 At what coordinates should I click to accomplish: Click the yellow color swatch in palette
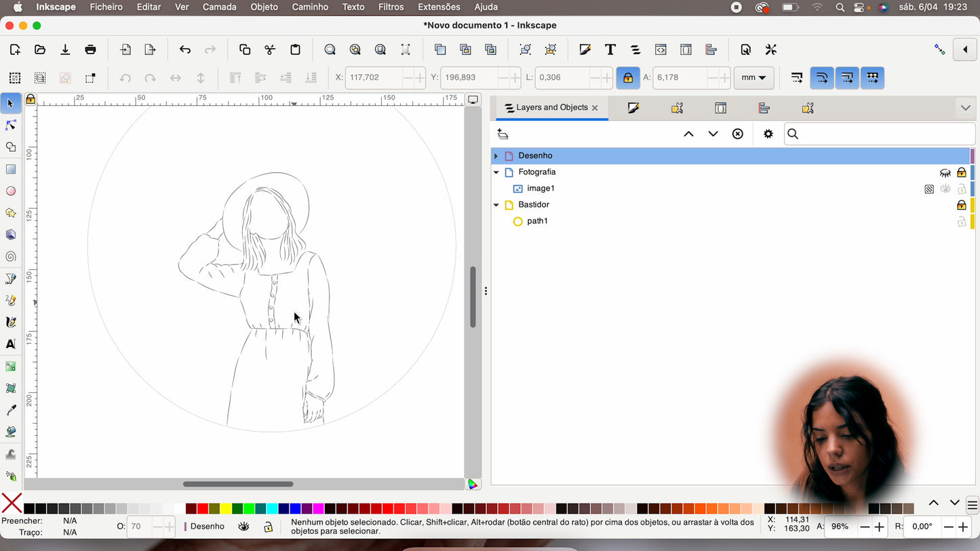pyautogui.click(x=226, y=508)
